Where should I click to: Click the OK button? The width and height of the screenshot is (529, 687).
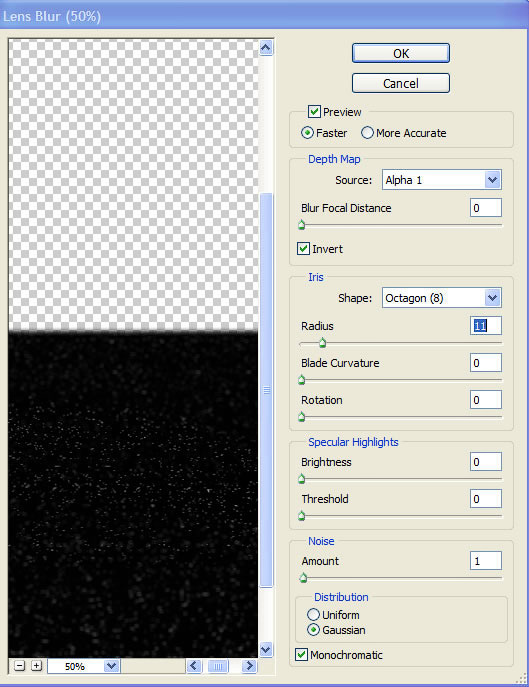pyautogui.click(x=401, y=53)
